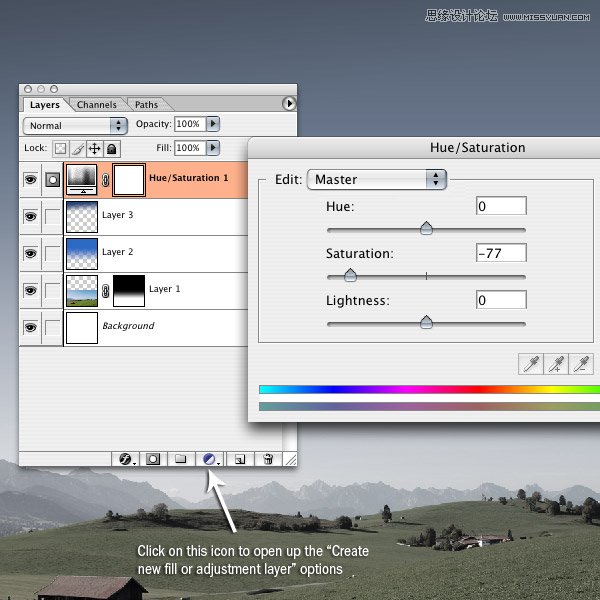
Task: Click mask link icon on Layer 1
Action: pyautogui.click(x=106, y=291)
